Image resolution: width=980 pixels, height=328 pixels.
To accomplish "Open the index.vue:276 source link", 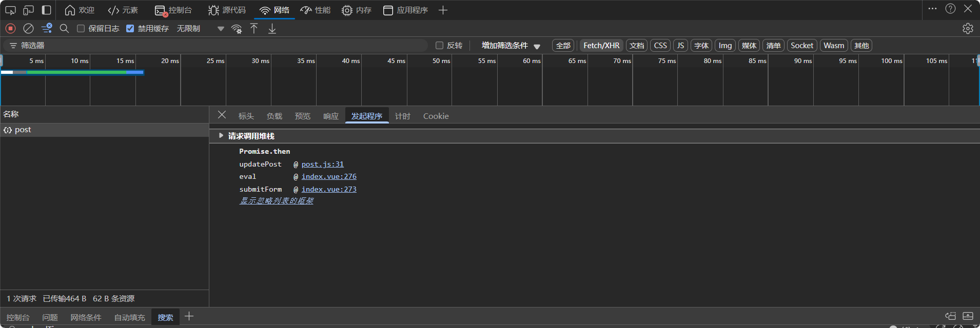I will click(x=329, y=176).
